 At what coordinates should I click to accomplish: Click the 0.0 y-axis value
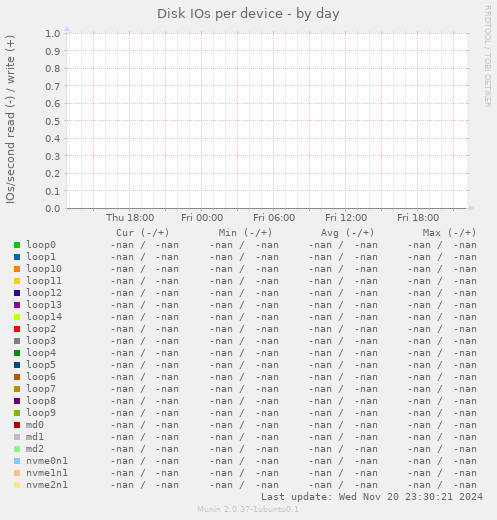tap(53, 209)
